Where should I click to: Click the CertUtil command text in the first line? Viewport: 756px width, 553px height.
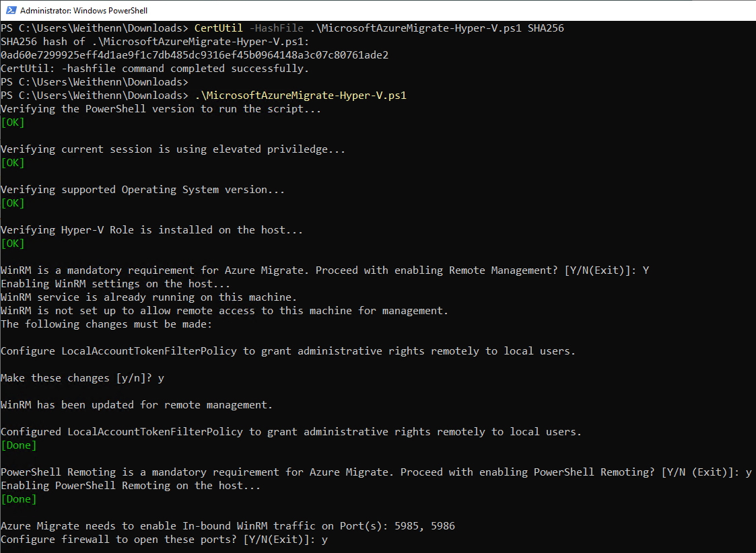tap(218, 28)
